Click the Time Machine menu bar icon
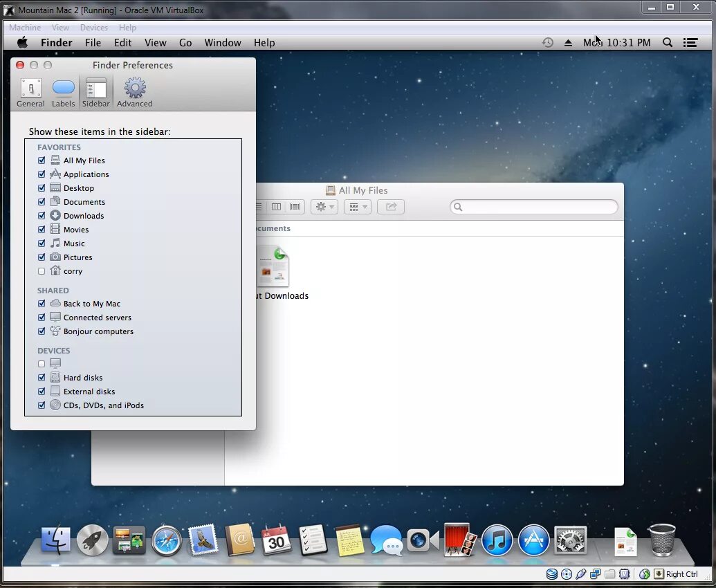Screen dimensions: 716x588 click(x=547, y=42)
